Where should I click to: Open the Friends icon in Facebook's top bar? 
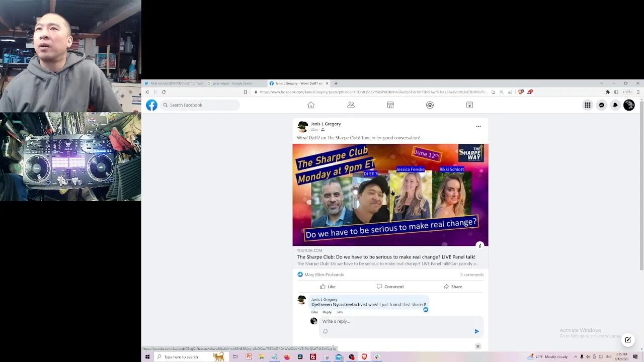[351, 105]
